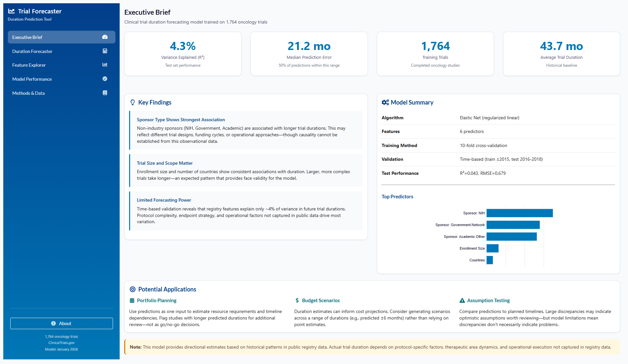Image resolution: width=628 pixels, height=364 pixels.
Task: Open the About button in sidebar
Action: click(x=61, y=323)
